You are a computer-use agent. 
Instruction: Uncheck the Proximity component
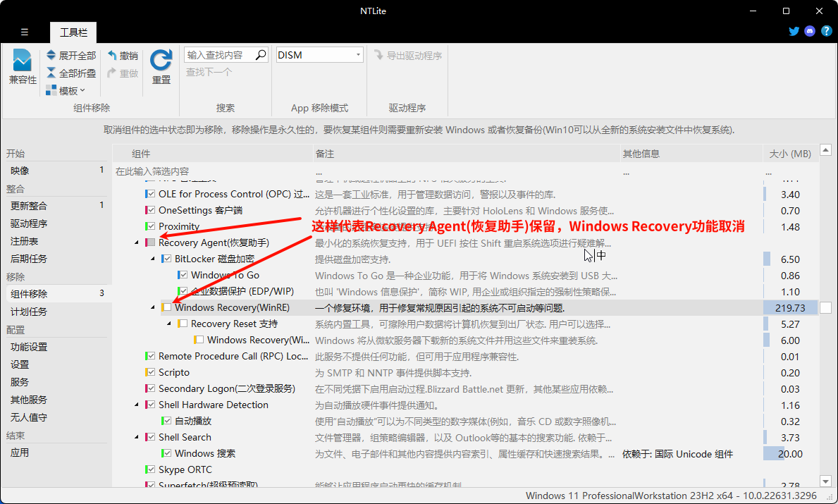coord(152,226)
